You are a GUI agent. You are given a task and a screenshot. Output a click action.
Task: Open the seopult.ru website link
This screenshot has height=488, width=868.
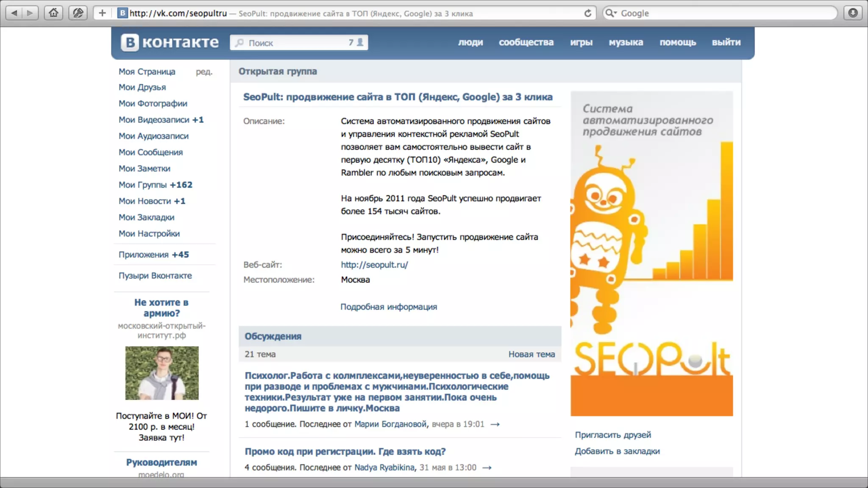tap(374, 265)
